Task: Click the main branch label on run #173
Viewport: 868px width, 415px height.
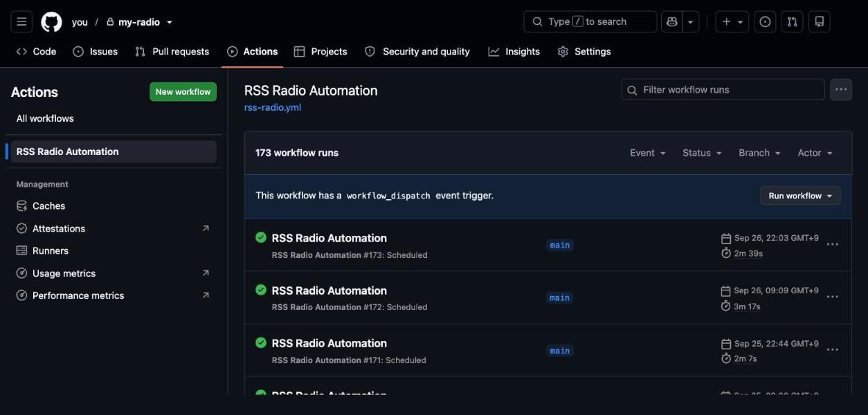Action: pyautogui.click(x=559, y=245)
